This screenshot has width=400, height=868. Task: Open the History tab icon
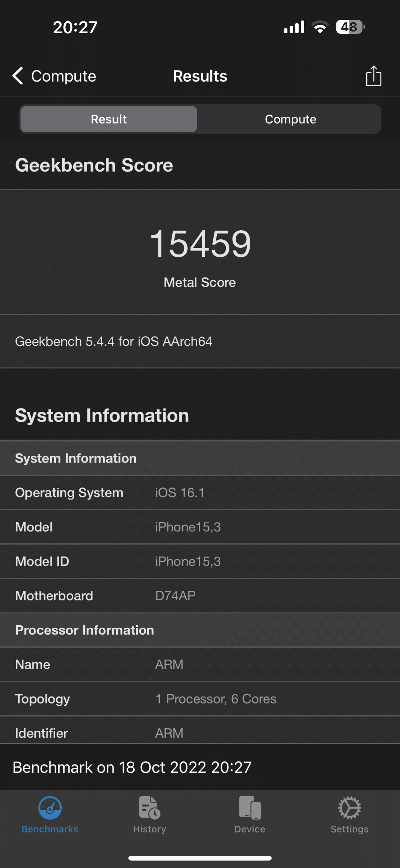149,808
